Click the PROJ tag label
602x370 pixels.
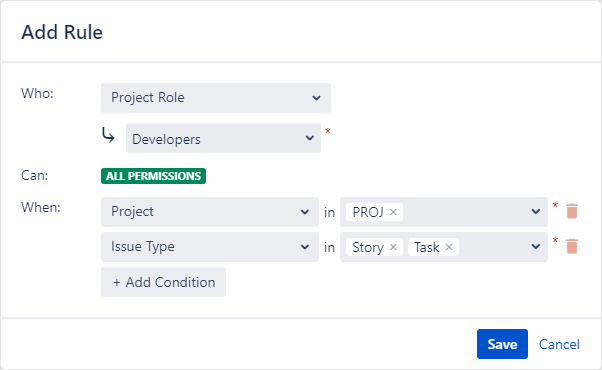[368, 212]
